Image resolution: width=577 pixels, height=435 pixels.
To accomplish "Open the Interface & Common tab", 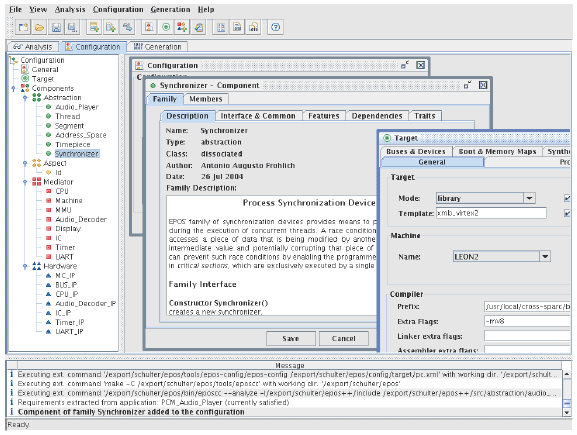I will point(258,116).
